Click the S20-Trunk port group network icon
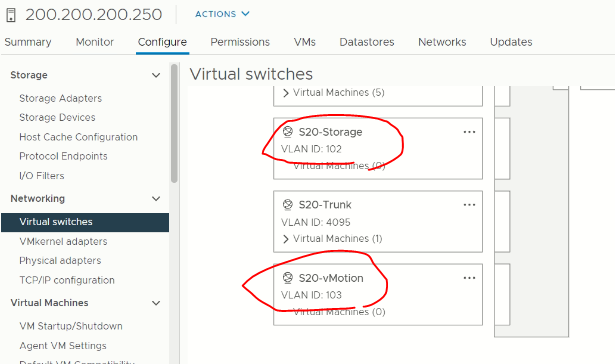This screenshot has width=615, height=364. click(287, 205)
